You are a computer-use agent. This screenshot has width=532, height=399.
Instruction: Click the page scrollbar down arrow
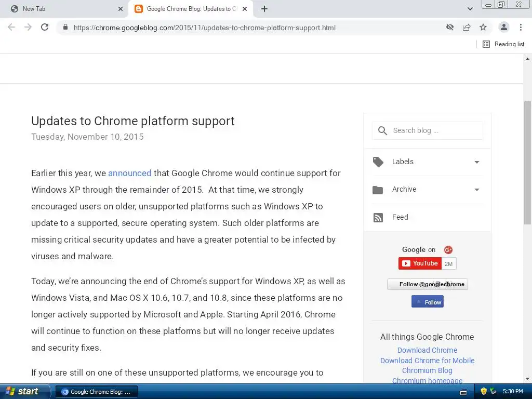[528, 379]
